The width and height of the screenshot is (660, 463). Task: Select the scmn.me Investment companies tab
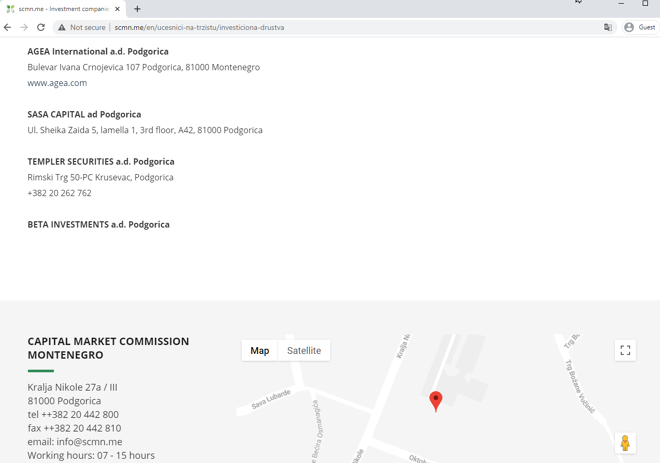(x=63, y=9)
